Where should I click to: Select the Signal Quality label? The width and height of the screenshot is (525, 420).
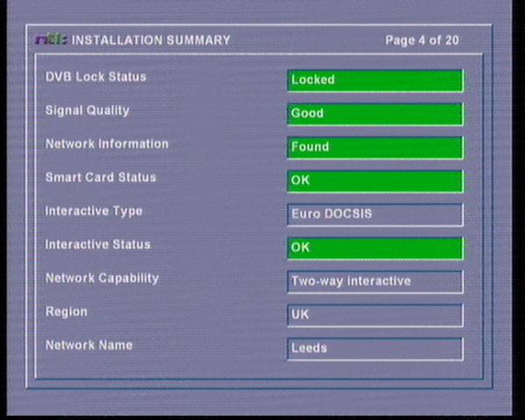point(87,110)
